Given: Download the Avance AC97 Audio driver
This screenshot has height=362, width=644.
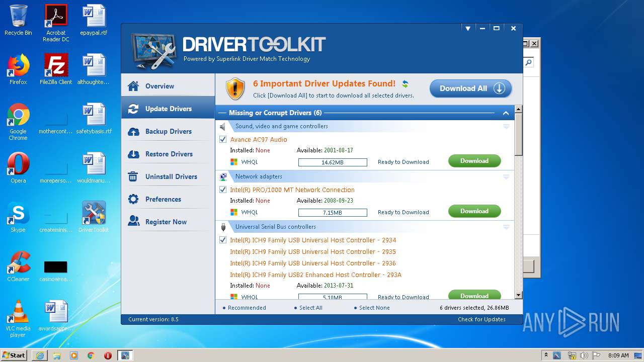Looking at the screenshot, I should [x=474, y=161].
